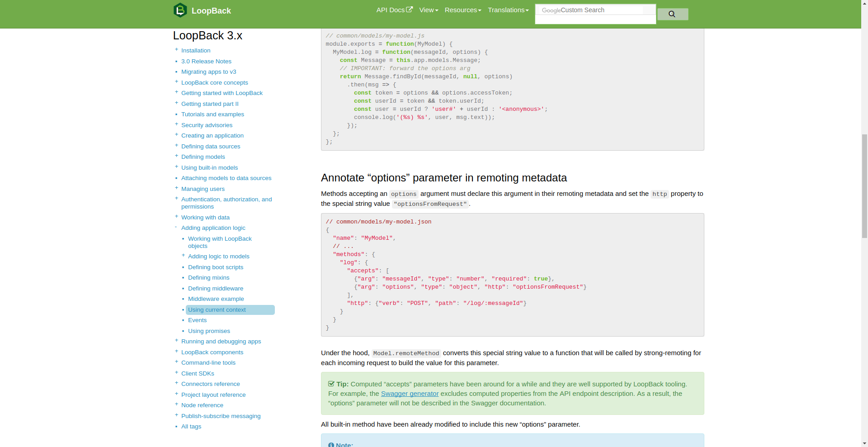Expand Authentication, authorization node

coord(176,199)
